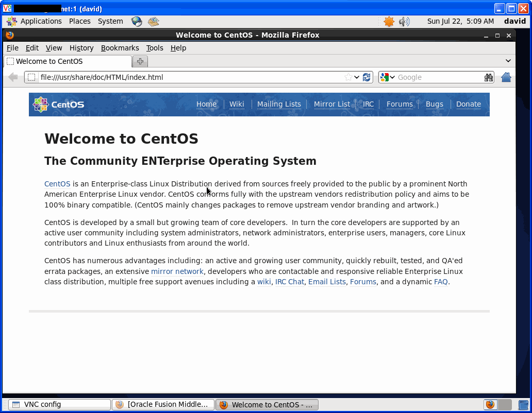Focus the URL address bar field

click(198, 77)
